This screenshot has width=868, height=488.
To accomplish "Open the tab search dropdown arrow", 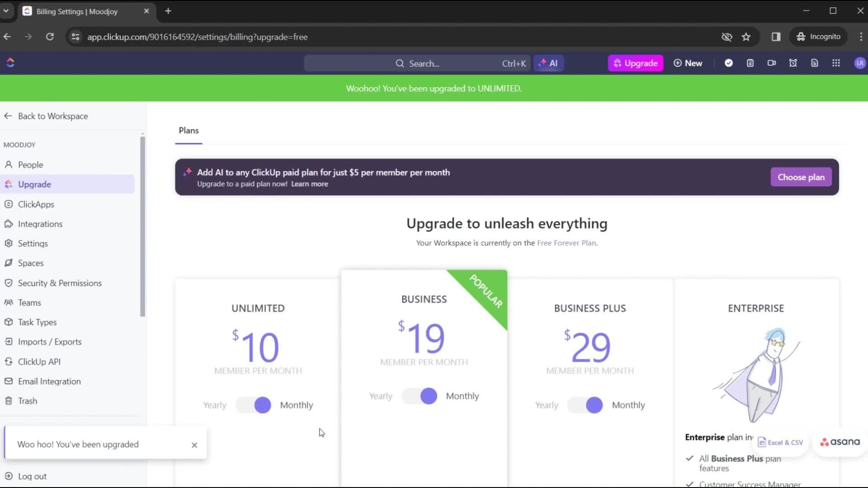I will point(6,11).
